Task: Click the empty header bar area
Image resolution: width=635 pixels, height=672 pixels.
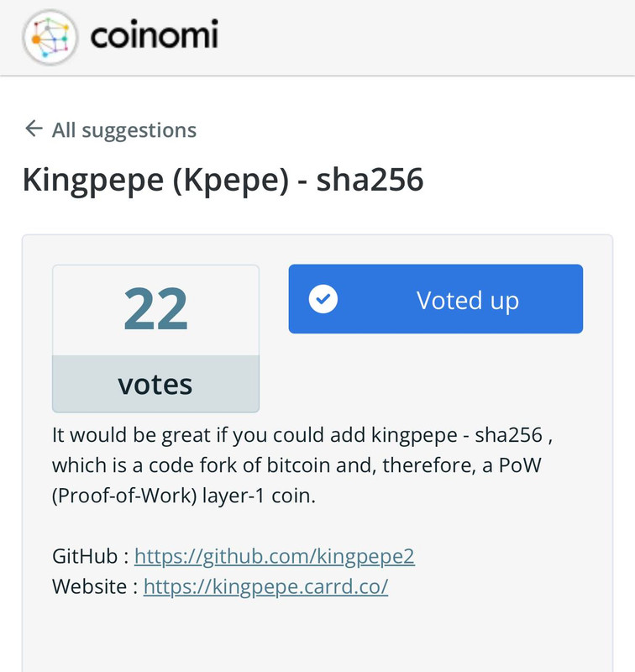Action: [424, 37]
